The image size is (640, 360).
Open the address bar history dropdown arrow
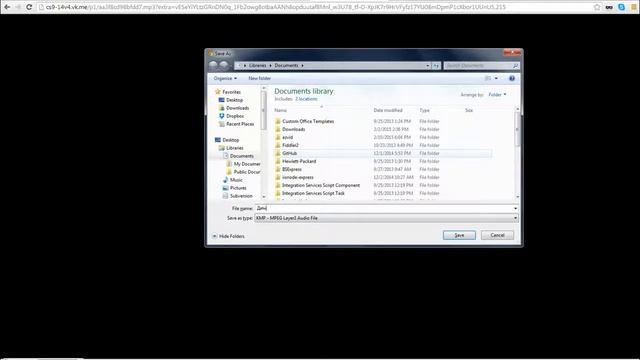(x=427, y=65)
